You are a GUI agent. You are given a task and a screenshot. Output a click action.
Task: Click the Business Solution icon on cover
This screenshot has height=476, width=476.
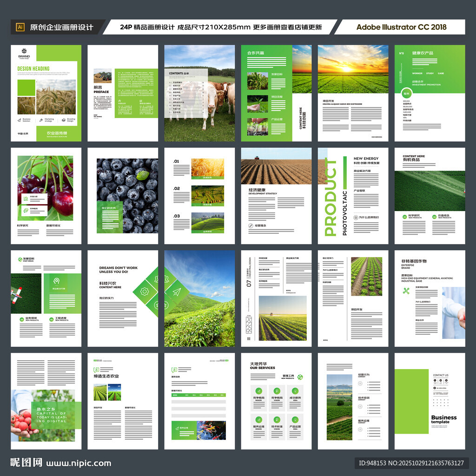pyautogui.click(x=20, y=120)
